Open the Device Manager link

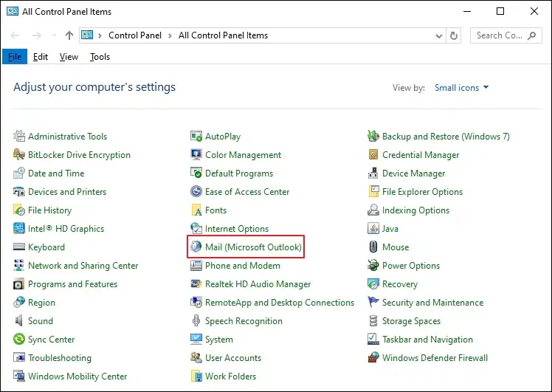414,173
